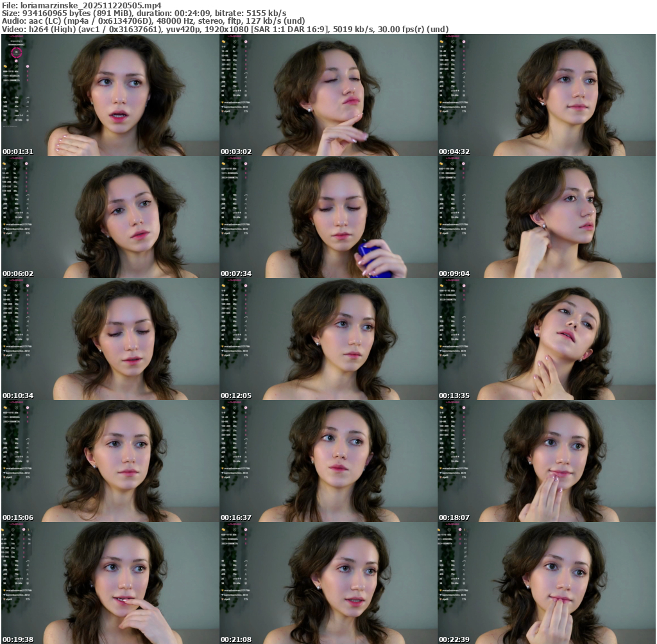This screenshot has width=657, height=644.
Task: Select the frame thumbnail at 00:13:35
Action: point(547,339)
